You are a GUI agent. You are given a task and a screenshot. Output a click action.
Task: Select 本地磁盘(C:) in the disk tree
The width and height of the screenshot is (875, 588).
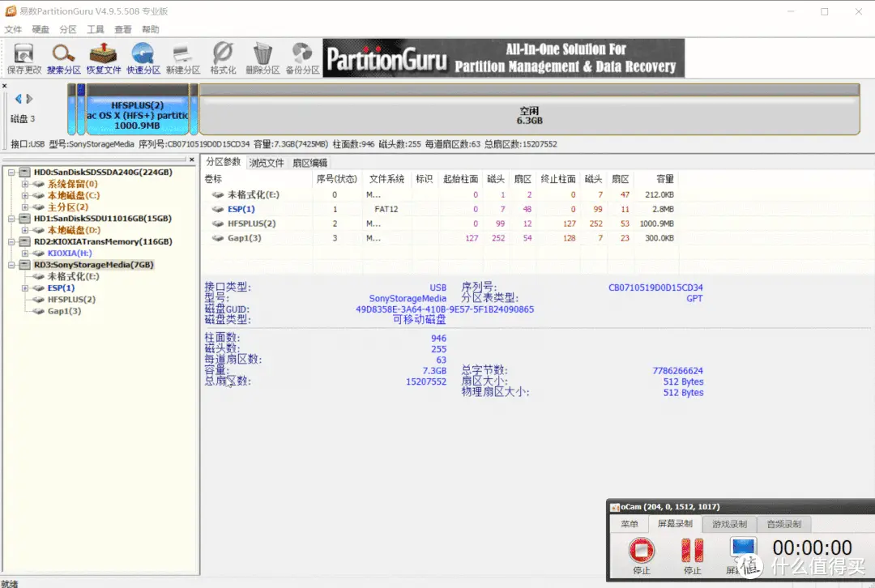pyautogui.click(x=74, y=196)
